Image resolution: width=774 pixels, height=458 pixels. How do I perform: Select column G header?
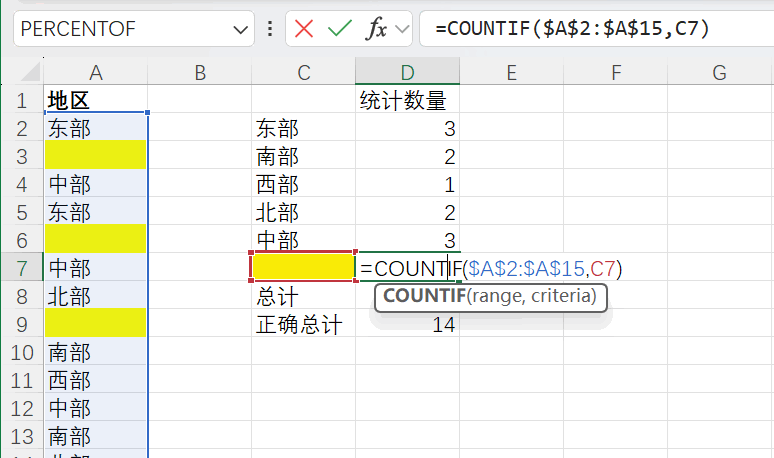719,73
